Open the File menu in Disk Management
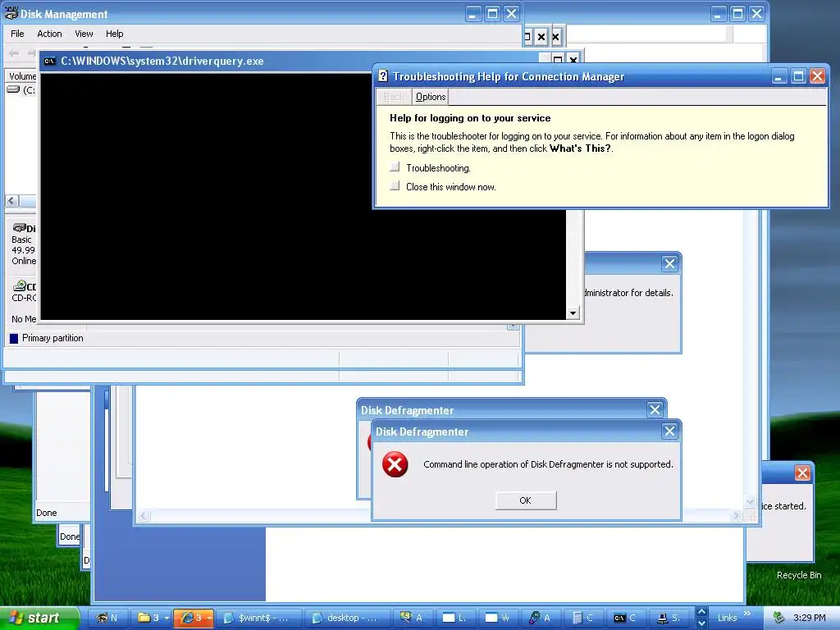The width and height of the screenshot is (840, 630). [x=17, y=34]
